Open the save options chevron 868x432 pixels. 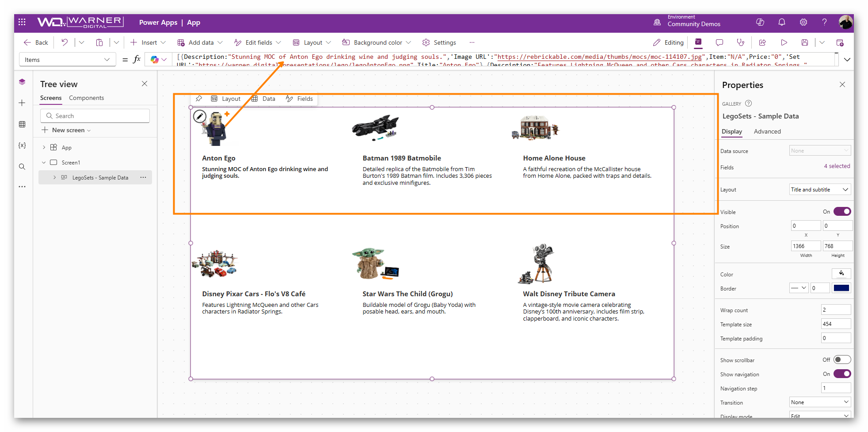point(822,42)
